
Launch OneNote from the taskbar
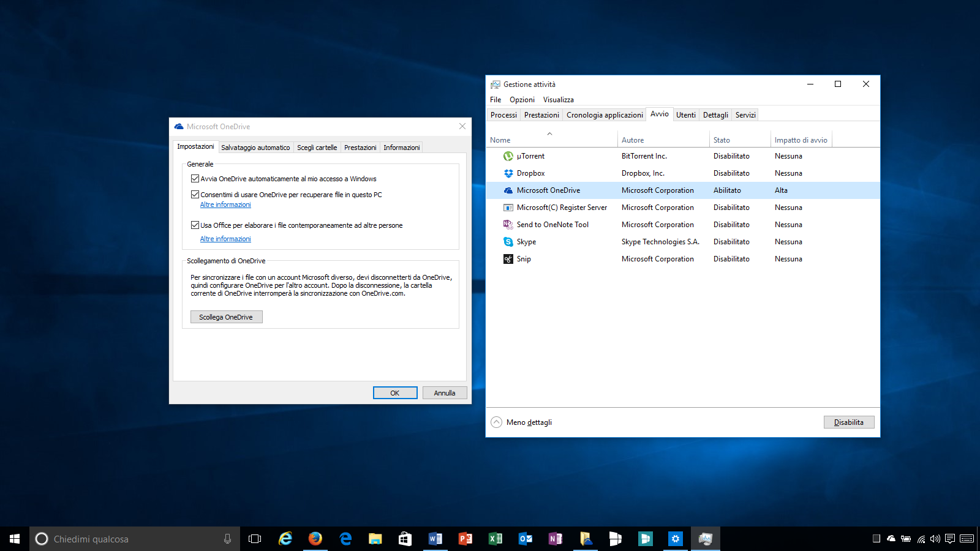click(x=556, y=539)
